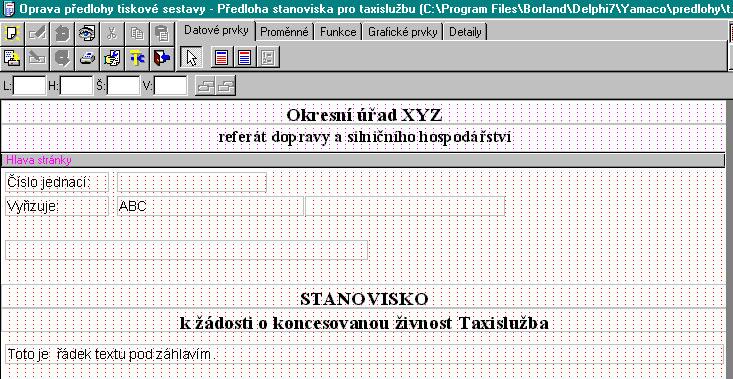This screenshot has width=733, height=379.
Task: Click the long empty field below Vyřizuje
Action: pyautogui.click(x=187, y=250)
